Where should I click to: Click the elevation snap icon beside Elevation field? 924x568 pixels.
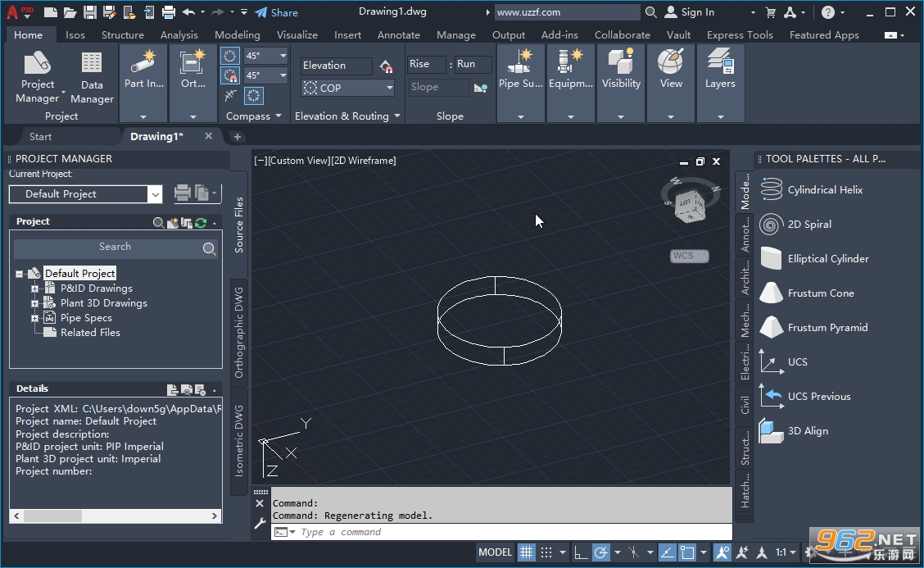(386, 66)
